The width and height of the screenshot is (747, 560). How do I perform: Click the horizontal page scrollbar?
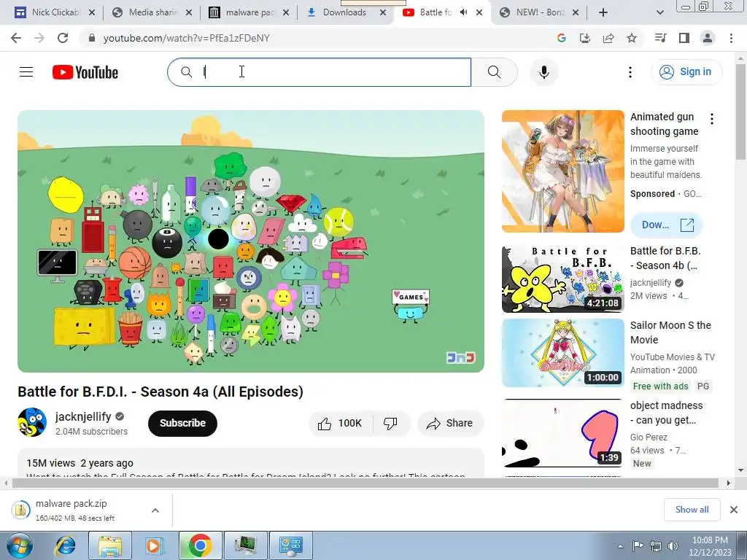pos(365,483)
